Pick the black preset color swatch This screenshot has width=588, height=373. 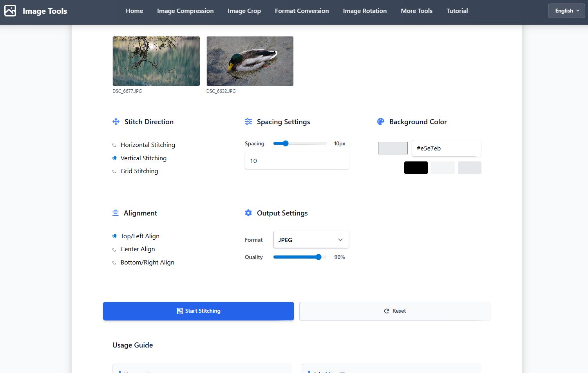(x=416, y=168)
